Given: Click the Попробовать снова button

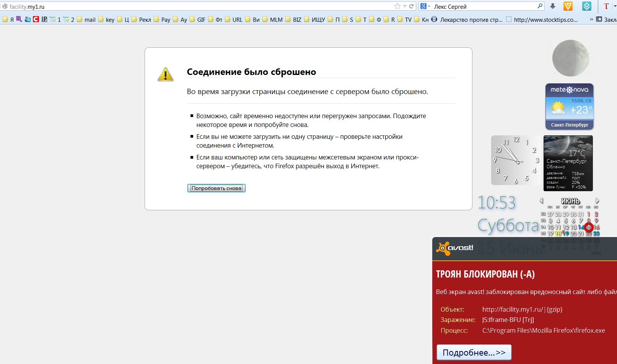Looking at the screenshot, I should point(216,188).
